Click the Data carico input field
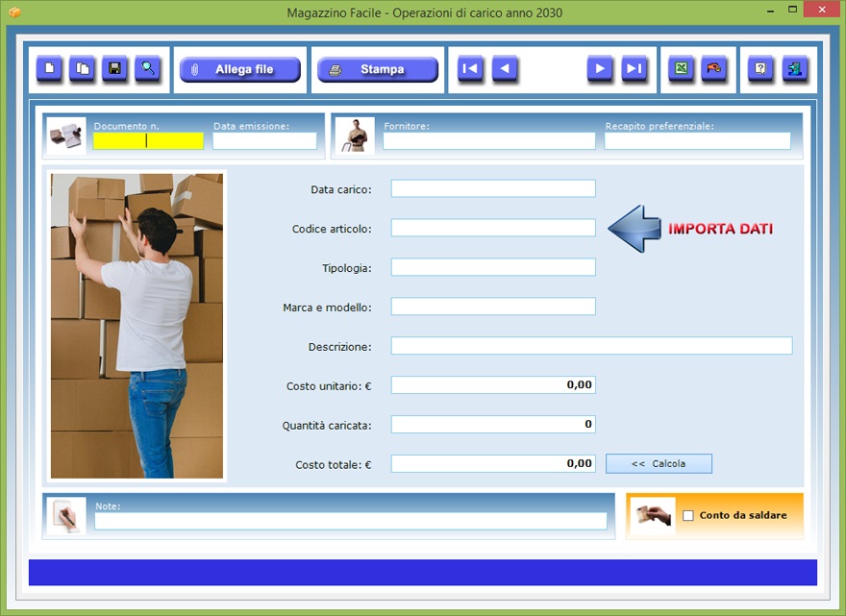The width and height of the screenshot is (846, 616). coord(493,188)
